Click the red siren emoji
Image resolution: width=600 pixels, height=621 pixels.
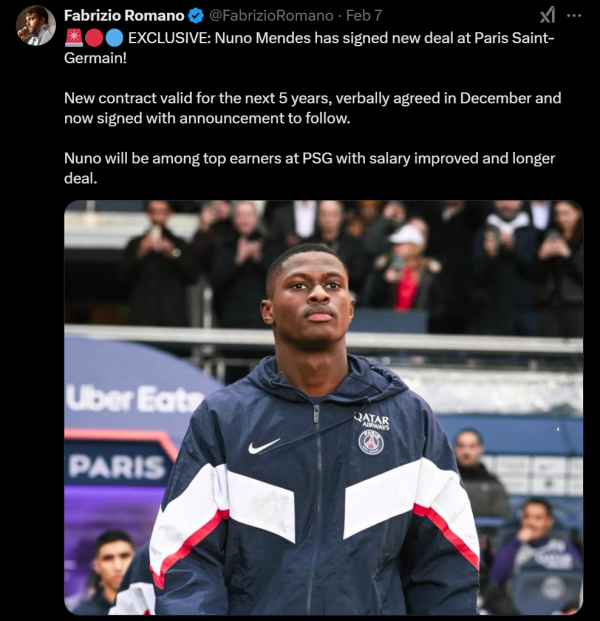(x=74, y=38)
